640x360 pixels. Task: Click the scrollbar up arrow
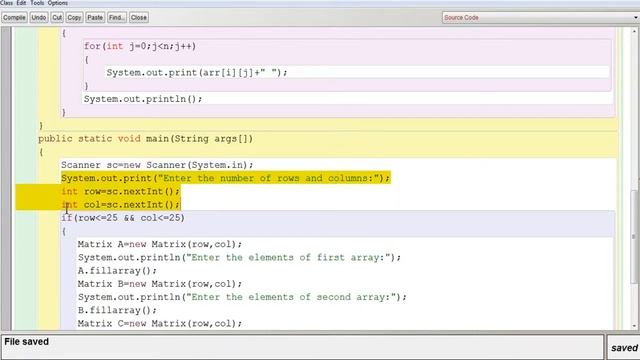pyautogui.click(x=635, y=31)
